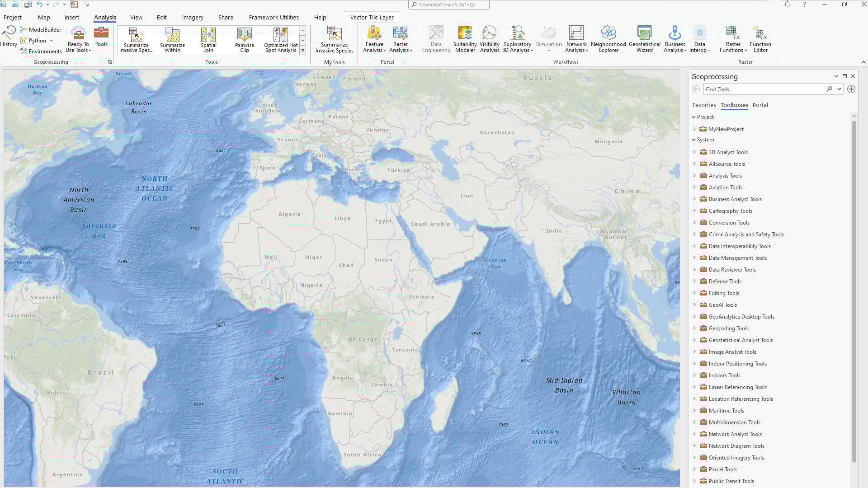Select the Data Management Tools toolbox
This screenshot has width=868, height=488.
(x=737, y=258)
